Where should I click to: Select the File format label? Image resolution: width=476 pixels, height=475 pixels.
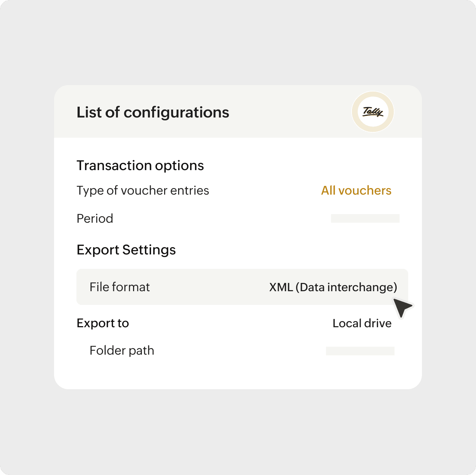tap(119, 287)
